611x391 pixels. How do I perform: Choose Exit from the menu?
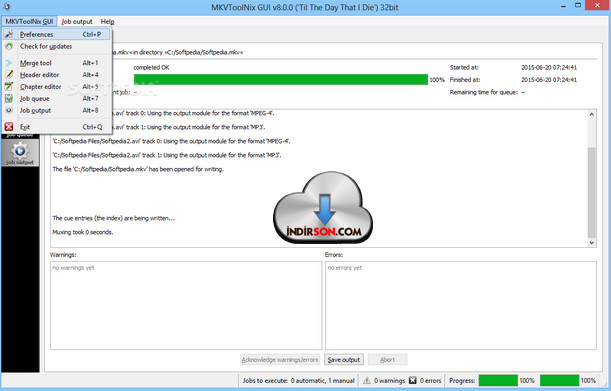57,127
